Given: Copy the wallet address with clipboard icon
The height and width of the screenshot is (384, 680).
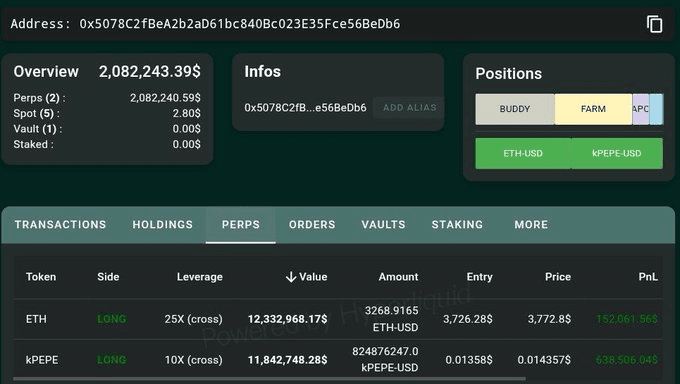Looking at the screenshot, I should tap(654, 24).
